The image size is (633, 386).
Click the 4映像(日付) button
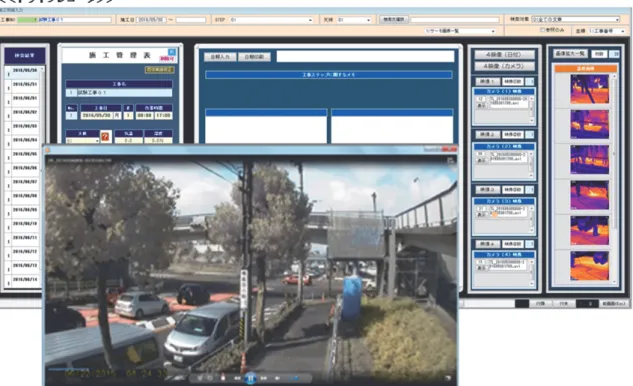pyautogui.click(x=504, y=55)
